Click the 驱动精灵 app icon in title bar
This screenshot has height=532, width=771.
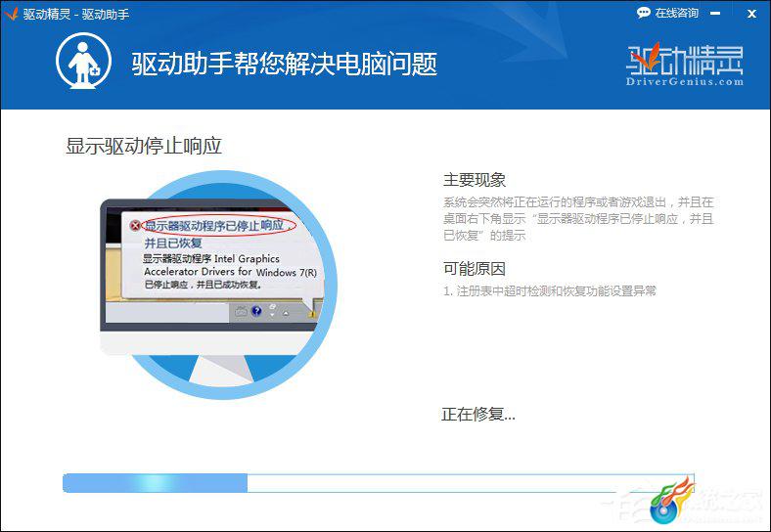(12, 14)
